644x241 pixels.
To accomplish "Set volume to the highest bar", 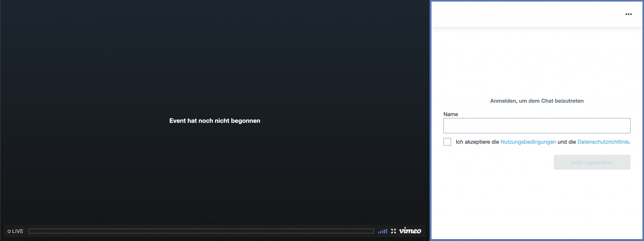I will pos(386,231).
